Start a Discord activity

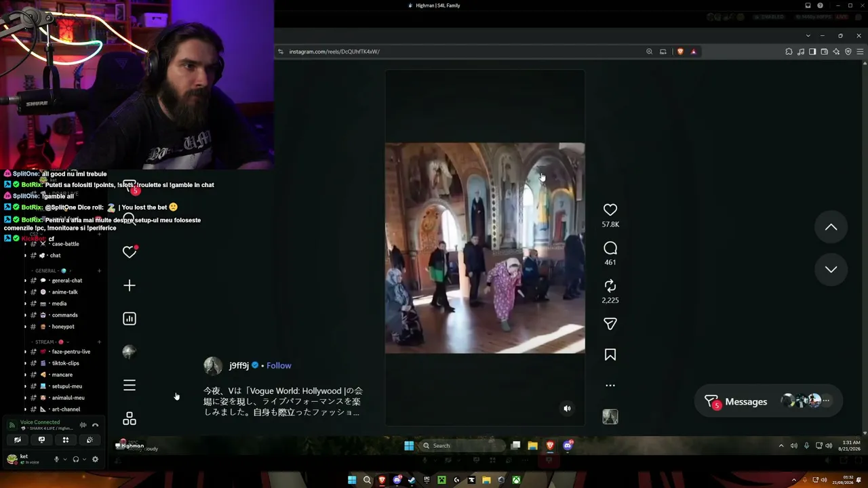(66, 440)
